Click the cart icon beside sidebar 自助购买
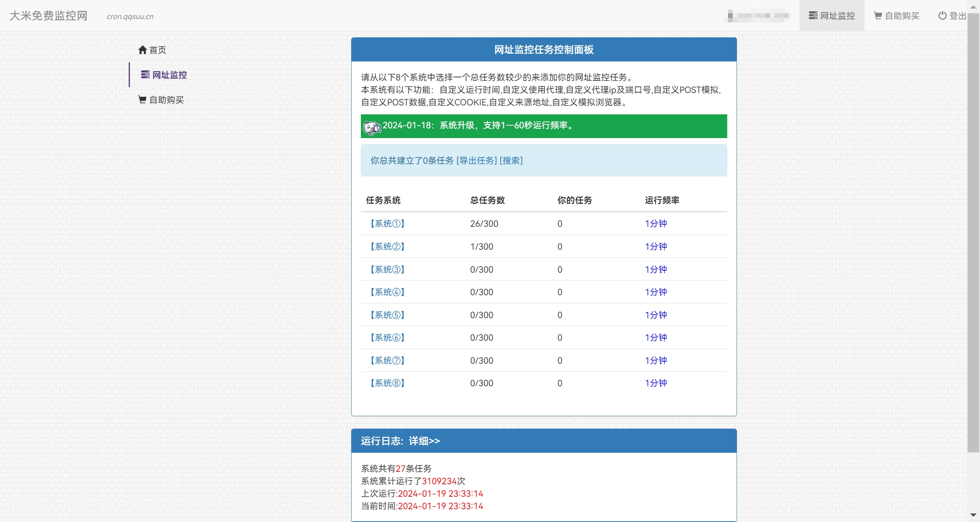Viewport: 980px width, 522px height. [142, 100]
